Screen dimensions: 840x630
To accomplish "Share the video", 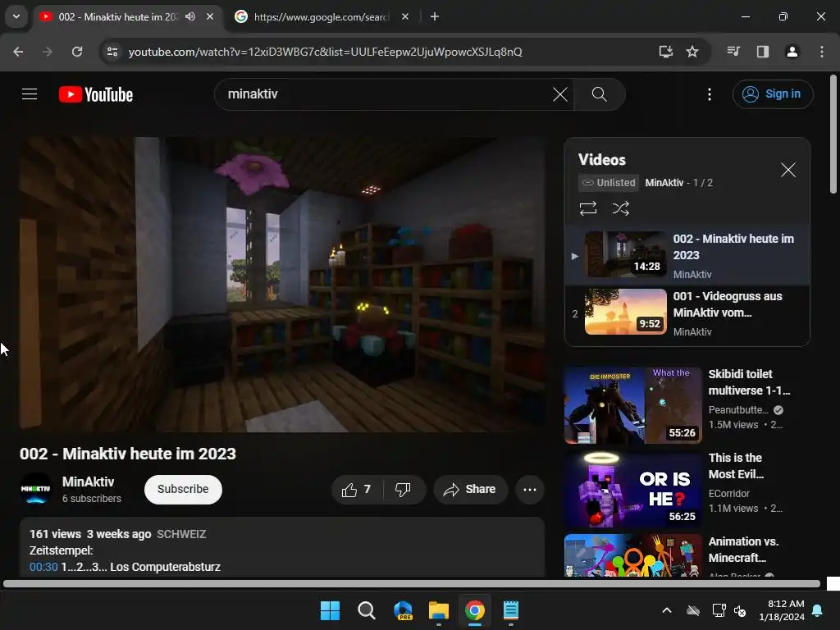I will [470, 490].
